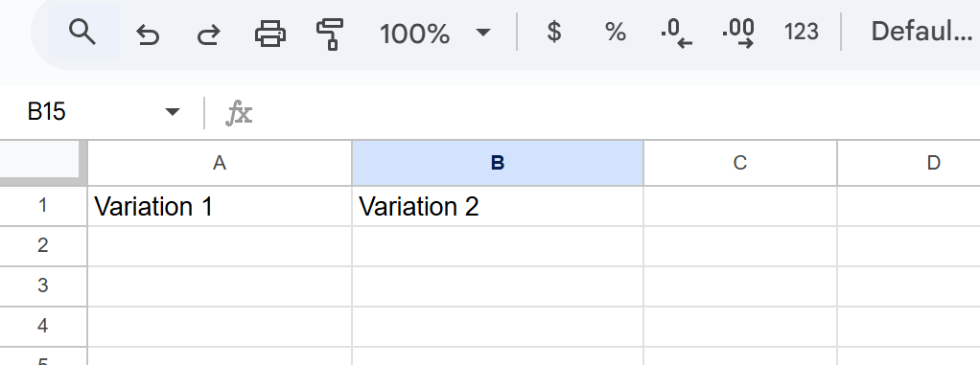This screenshot has width=980, height=365.
Task: Select cell containing Variation 2
Action: (498, 207)
